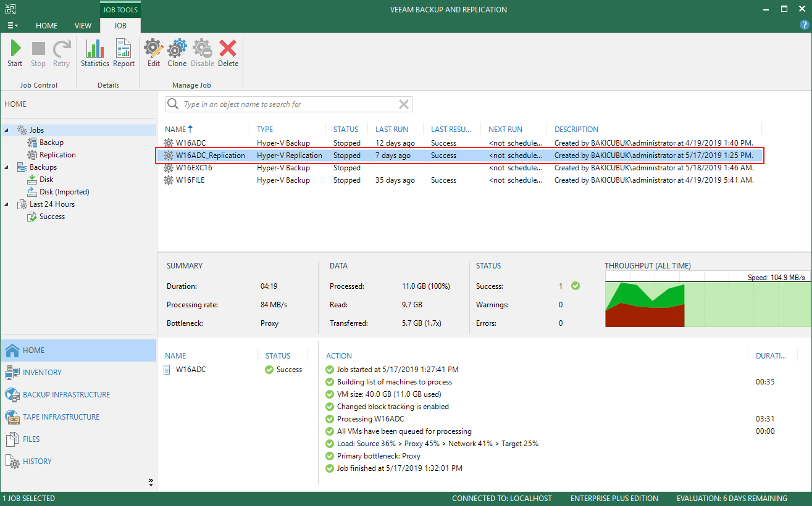Select Disk (Imported) tree item

coord(64,192)
